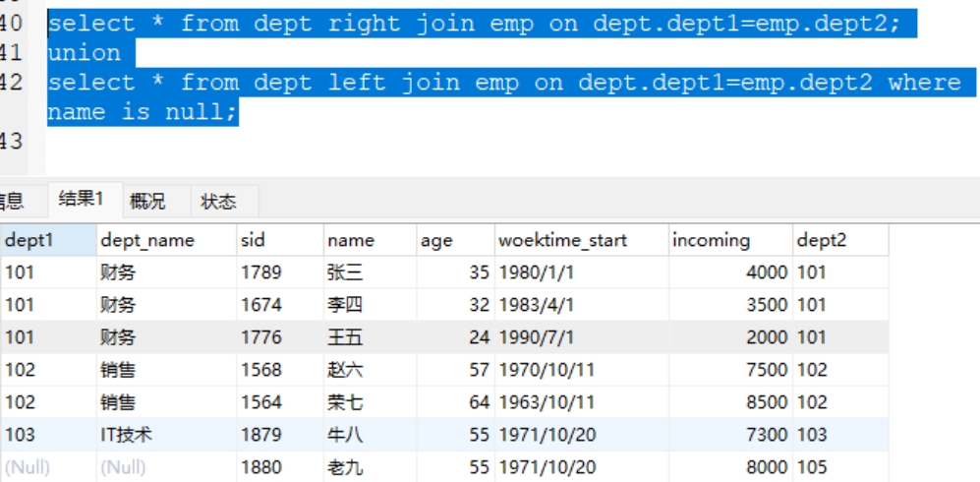The width and height of the screenshot is (980, 482).
Task: Click the (Null) dept1 cell
Action: tap(49, 467)
